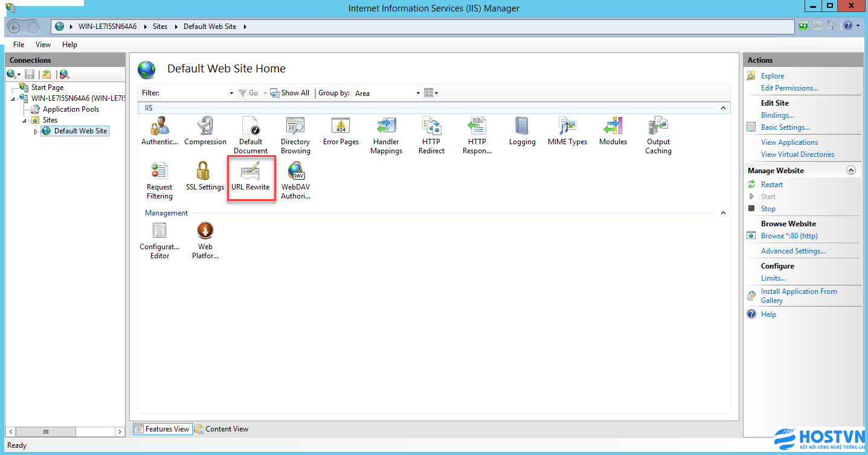Click the Explore action link
Image resolution: width=868 pixels, height=455 pixels.
[x=772, y=76]
